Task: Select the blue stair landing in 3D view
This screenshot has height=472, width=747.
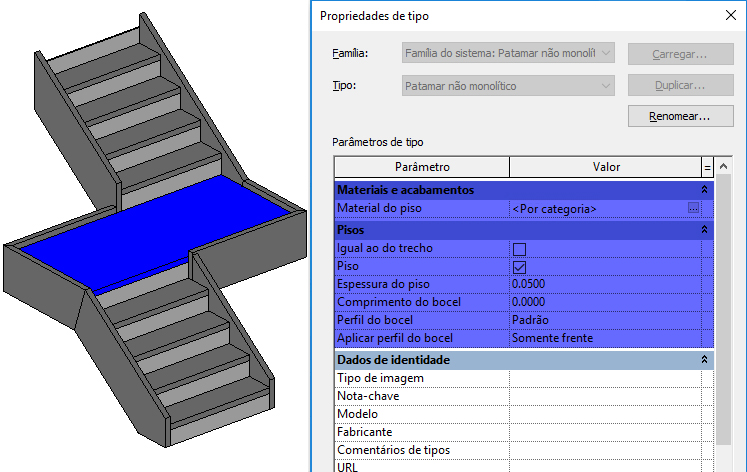Action: (160, 230)
